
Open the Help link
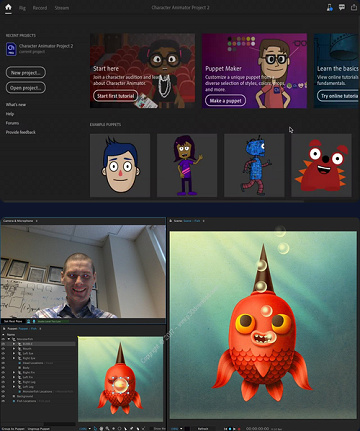[x=10, y=114]
